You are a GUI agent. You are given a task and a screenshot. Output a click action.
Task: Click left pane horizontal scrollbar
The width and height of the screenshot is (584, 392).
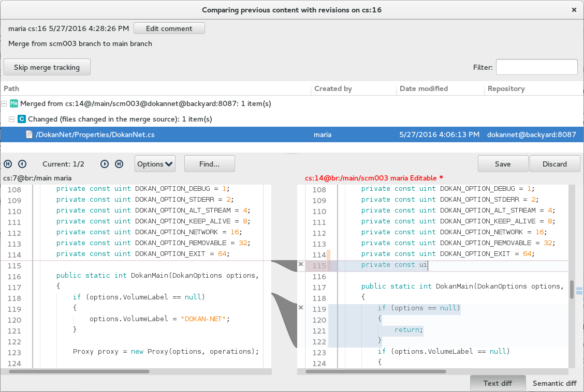coord(79,371)
